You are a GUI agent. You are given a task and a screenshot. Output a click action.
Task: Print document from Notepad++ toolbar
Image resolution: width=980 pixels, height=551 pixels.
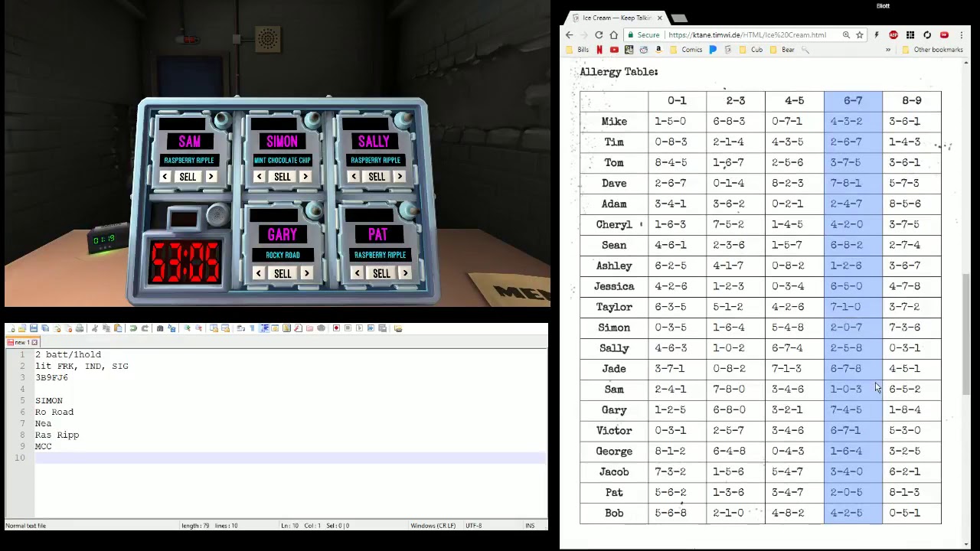tap(80, 328)
